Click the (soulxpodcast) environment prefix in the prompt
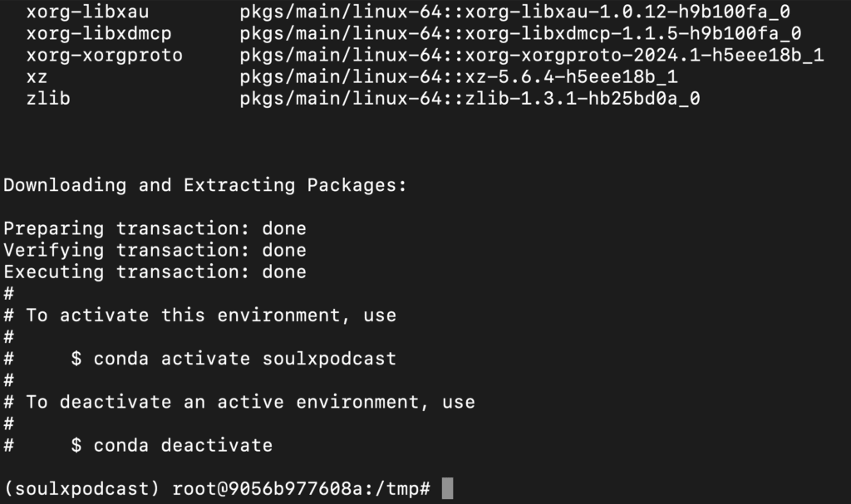851x504 pixels. tap(82, 488)
